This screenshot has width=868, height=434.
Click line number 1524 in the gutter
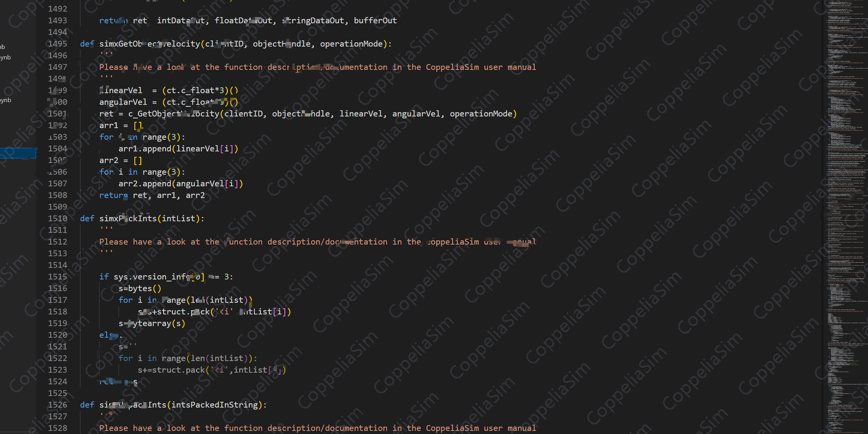click(x=57, y=382)
